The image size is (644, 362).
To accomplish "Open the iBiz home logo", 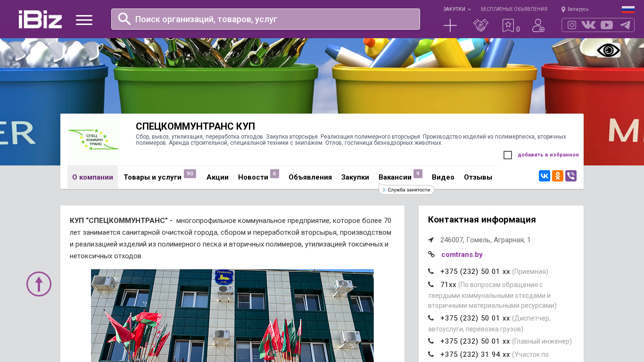I will coord(40,19).
